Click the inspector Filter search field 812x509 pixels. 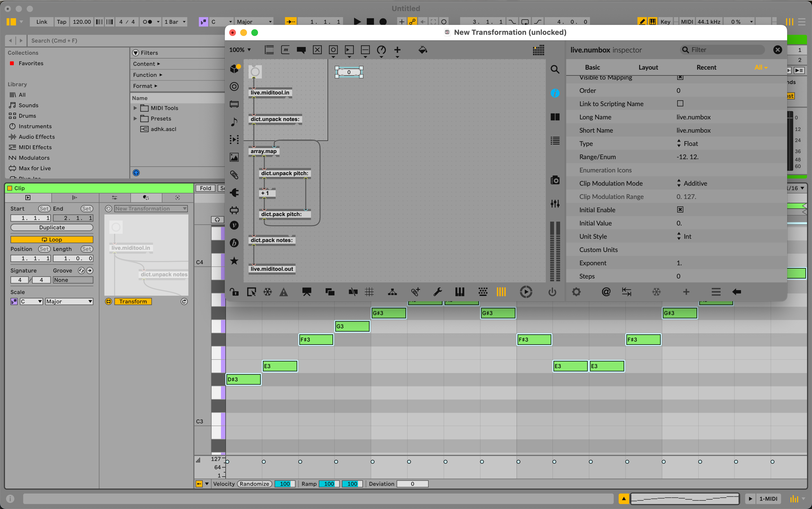[723, 50]
